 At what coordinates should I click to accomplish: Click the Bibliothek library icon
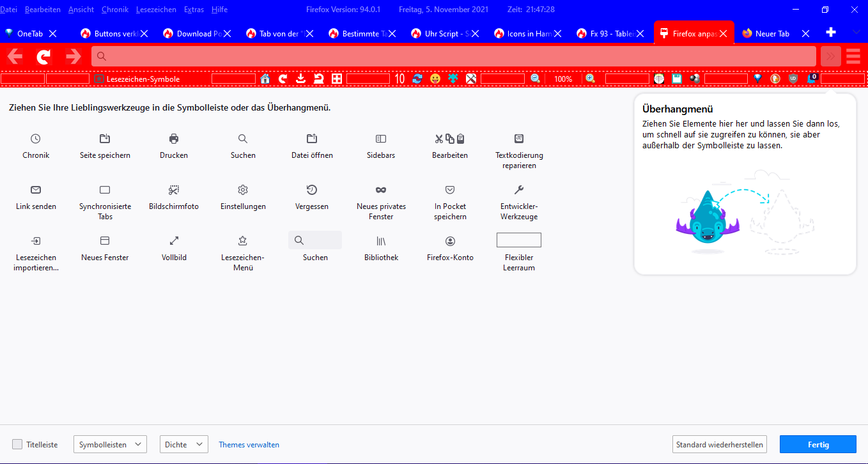(x=381, y=241)
